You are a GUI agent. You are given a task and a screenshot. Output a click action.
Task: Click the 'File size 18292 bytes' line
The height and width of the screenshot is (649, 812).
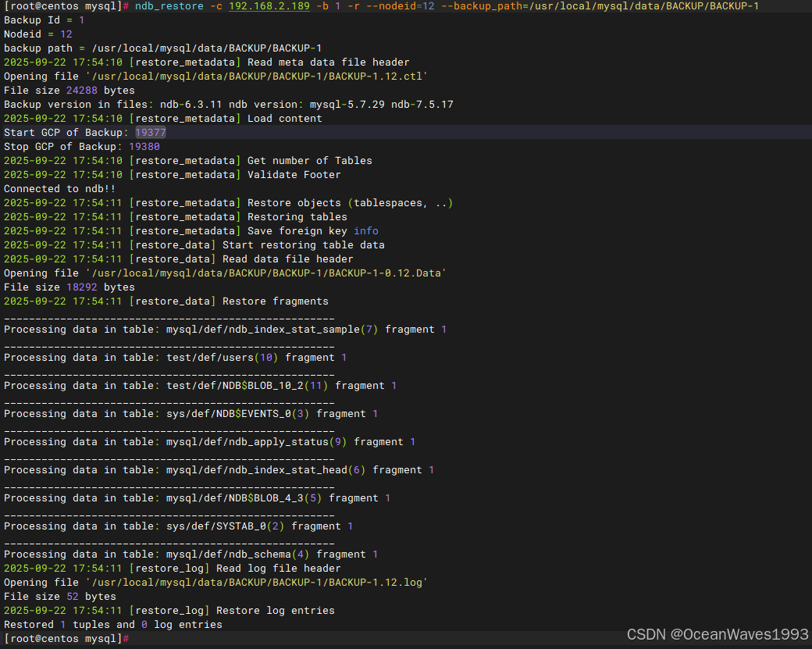tap(69, 287)
